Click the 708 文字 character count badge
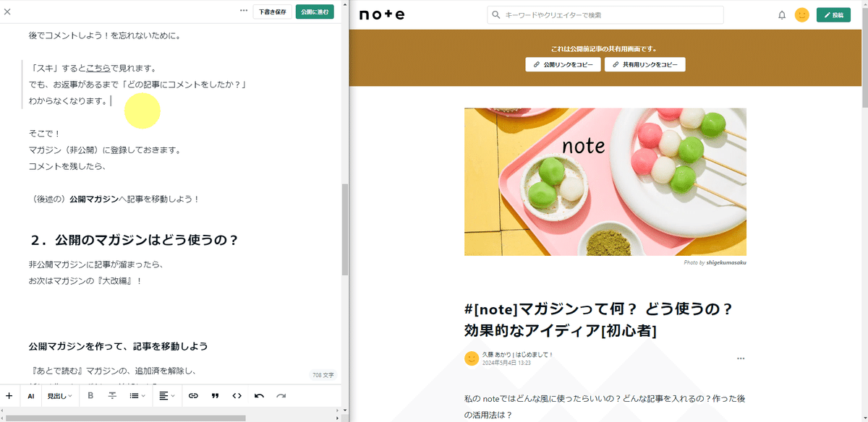The height and width of the screenshot is (422, 868). pyautogui.click(x=323, y=375)
